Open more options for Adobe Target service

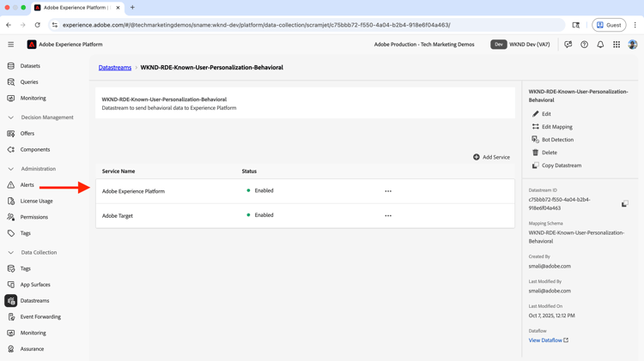pos(388,216)
